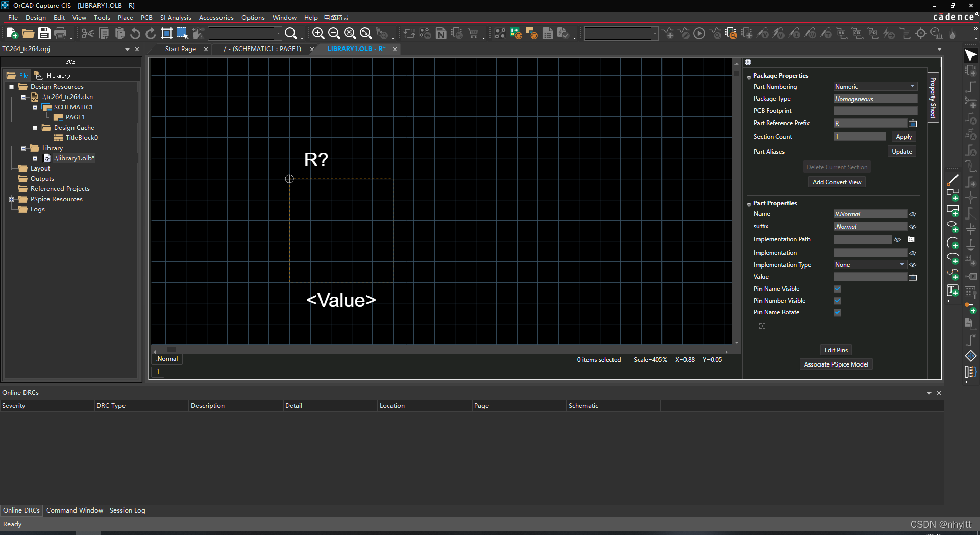Click the Zoom In magnifier icon
The image size is (980, 535).
click(318, 34)
